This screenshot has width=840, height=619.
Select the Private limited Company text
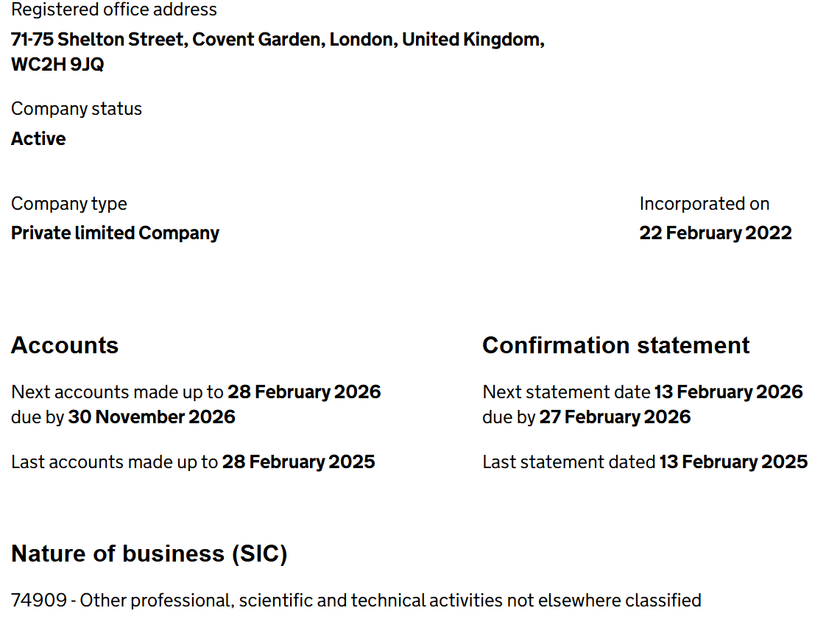pos(115,233)
